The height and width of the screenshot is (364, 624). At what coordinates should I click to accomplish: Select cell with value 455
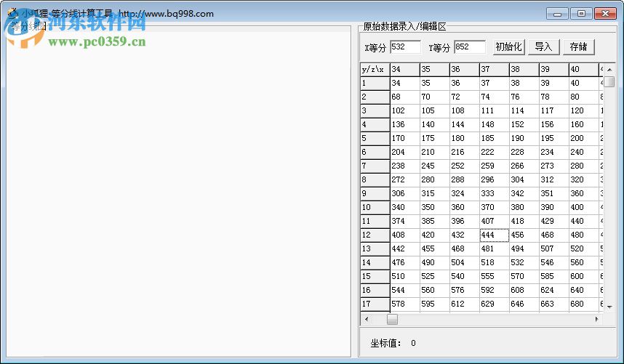coord(435,248)
